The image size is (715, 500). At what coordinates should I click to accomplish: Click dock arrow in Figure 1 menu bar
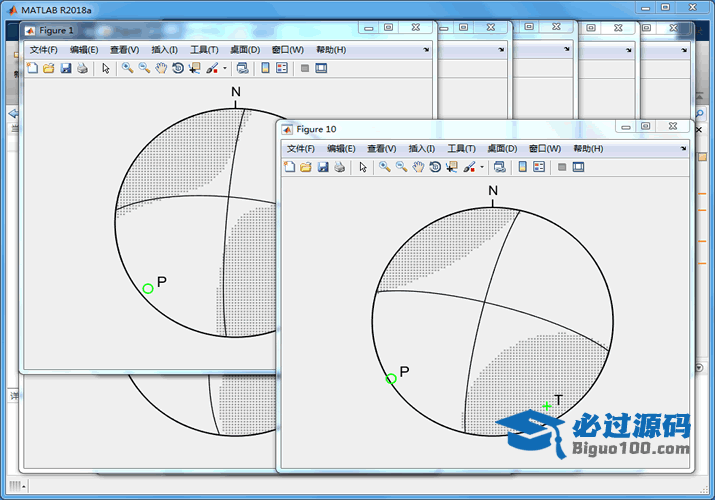pos(426,50)
